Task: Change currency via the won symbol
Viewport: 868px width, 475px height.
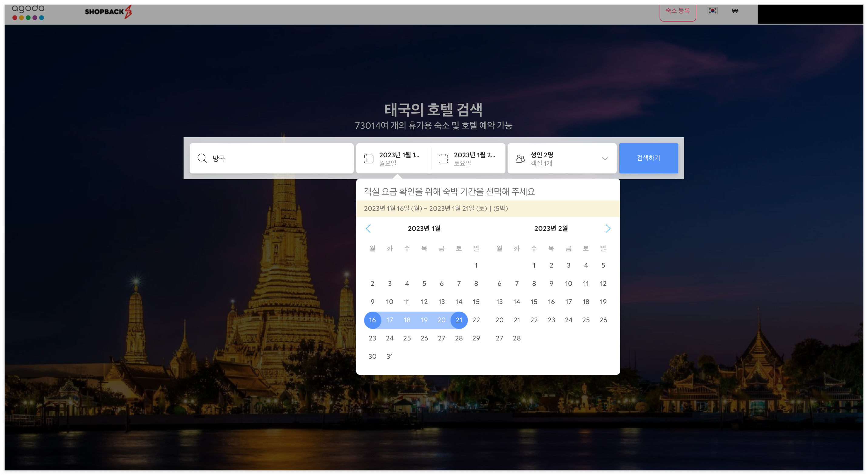Action: (x=735, y=11)
